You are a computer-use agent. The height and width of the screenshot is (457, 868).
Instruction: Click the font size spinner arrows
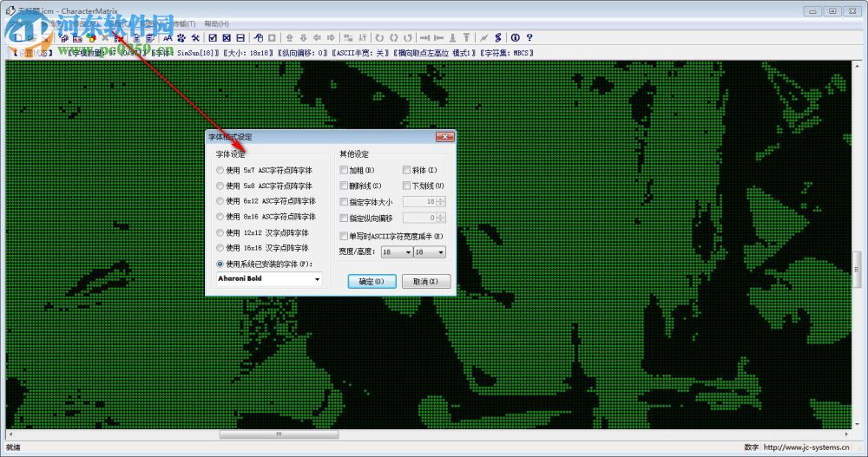[x=441, y=202]
